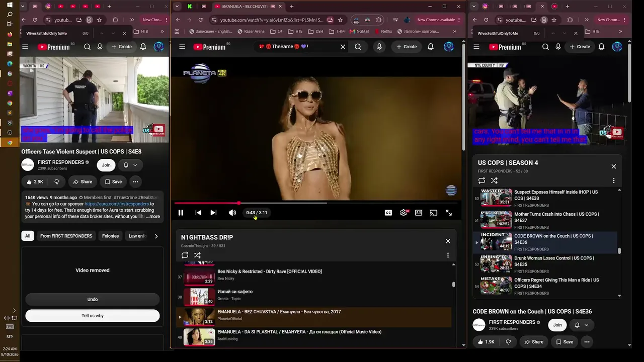Open tab search dropdown in middle Chrome
Viewport: 644px width, 362px height.
177,7
